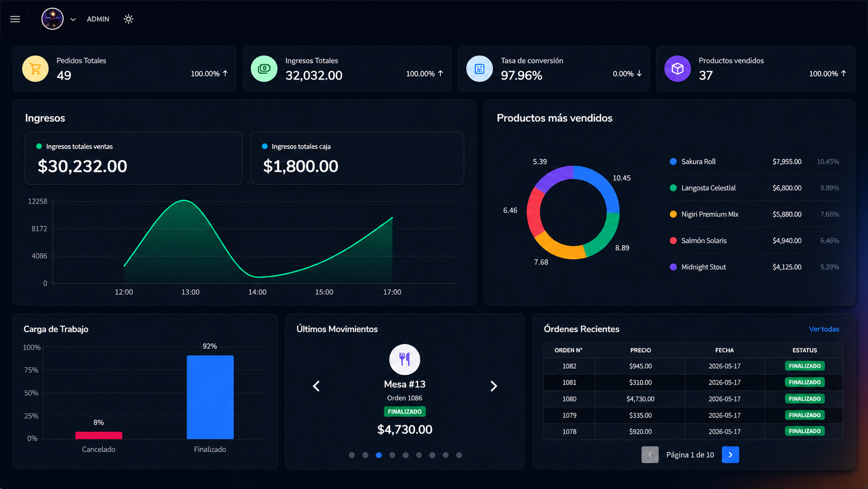Select the Langosta Celestial legend dot

point(673,188)
